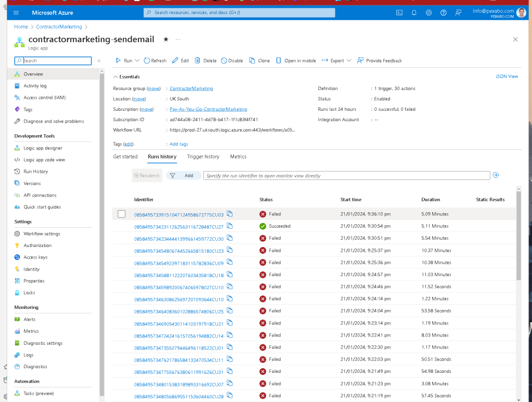Open JSON View link
This screenshot has height=402, width=532.
[507, 76]
